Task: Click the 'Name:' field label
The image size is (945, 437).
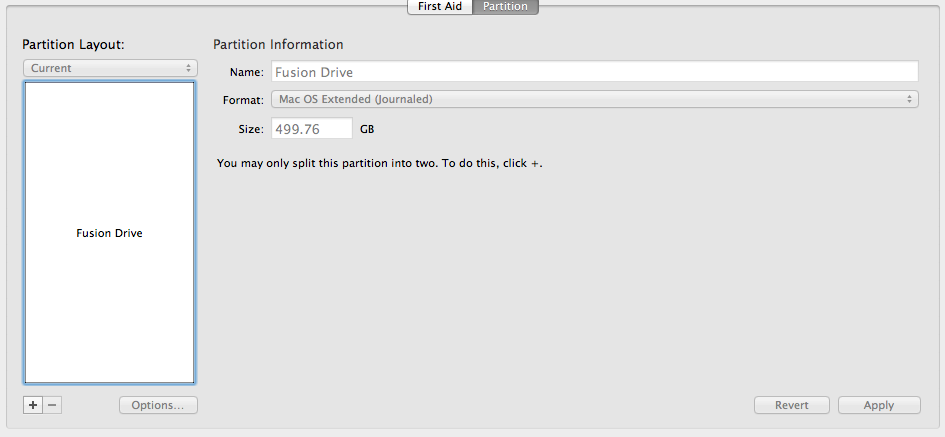Action: (246, 72)
